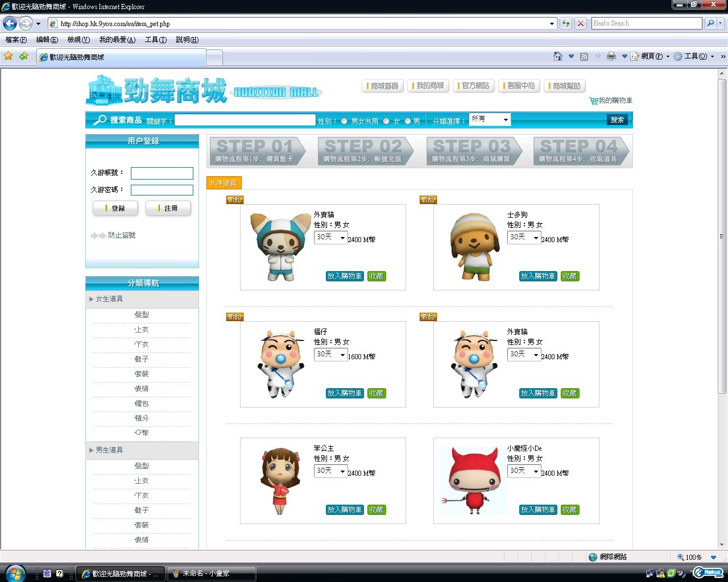728x582 pixels.
Task: Open the Favorites star icon
Action: pyautogui.click(x=9, y=56)
